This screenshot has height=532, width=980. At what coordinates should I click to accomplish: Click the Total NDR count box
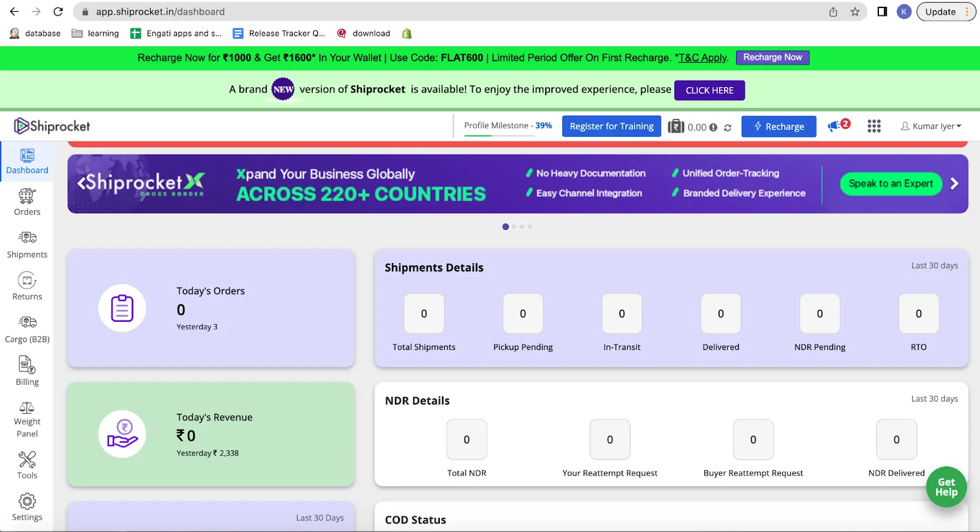467,439
